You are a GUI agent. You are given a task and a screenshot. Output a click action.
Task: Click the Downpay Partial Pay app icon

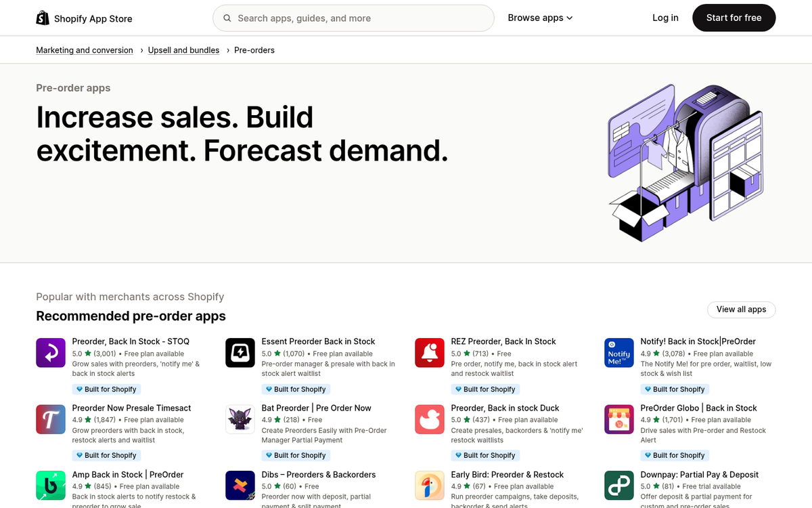(x=618, y=485)
